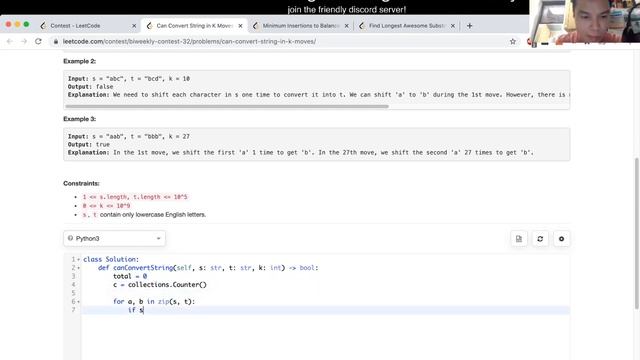The height and width of the screenshot is (360, 640).
Task: Click 'Output: true' in Example 3
Action: 89,144
